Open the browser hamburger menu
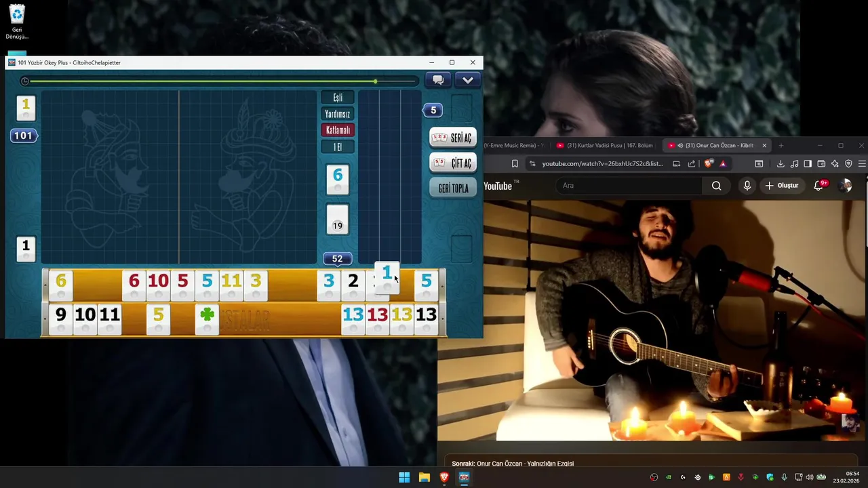 [862, 163]
